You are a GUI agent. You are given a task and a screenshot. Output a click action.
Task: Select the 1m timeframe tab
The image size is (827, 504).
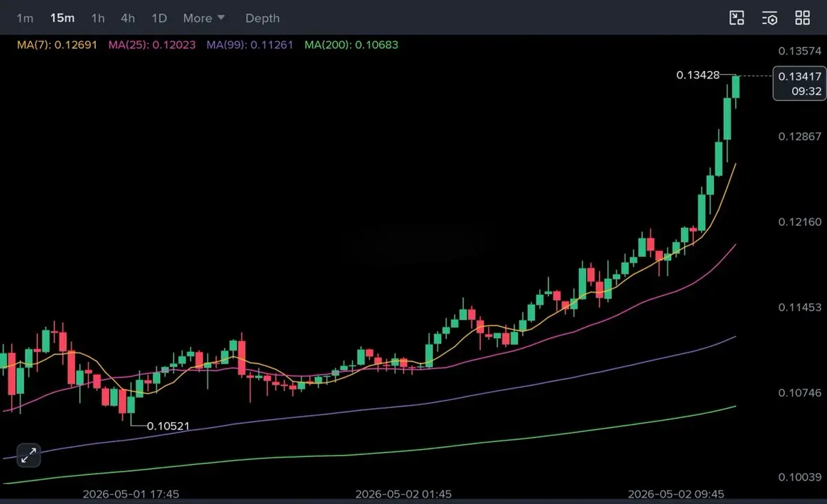coord(25,19)
